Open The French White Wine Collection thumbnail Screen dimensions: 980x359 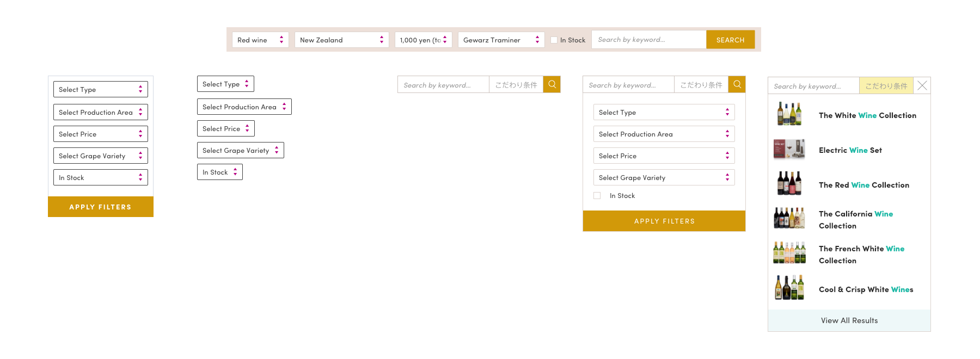(789, 253)
